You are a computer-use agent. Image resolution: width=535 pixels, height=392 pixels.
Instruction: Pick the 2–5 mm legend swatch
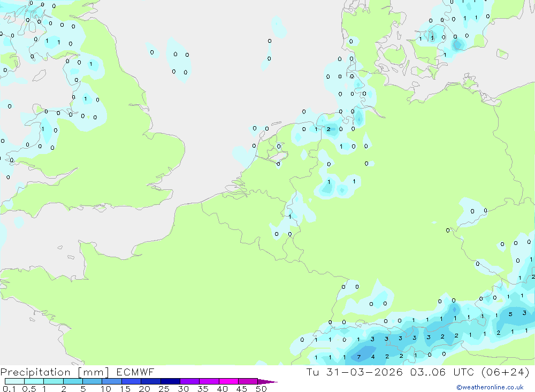pos(73,381)
